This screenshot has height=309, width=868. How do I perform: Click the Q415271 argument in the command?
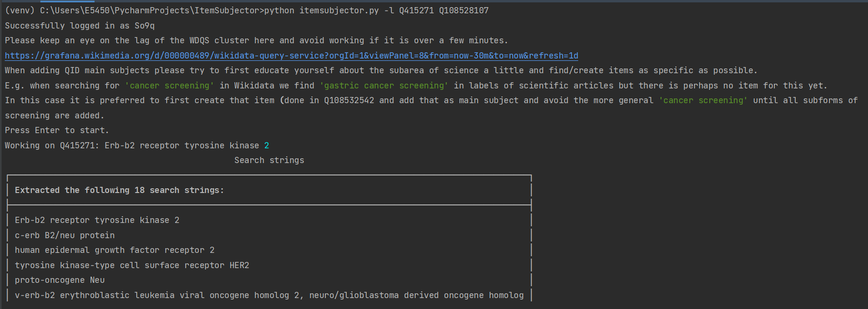pyautogui.click(x=416, y=10)
